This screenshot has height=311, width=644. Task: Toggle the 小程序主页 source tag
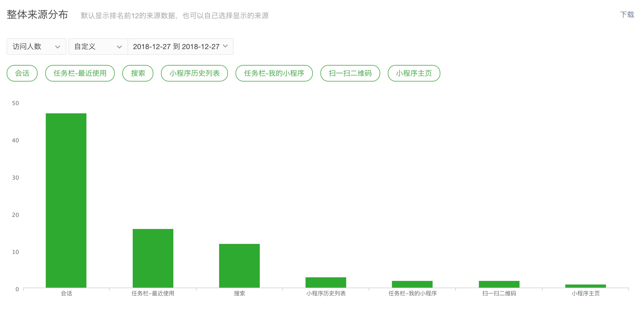pos(414,73)
